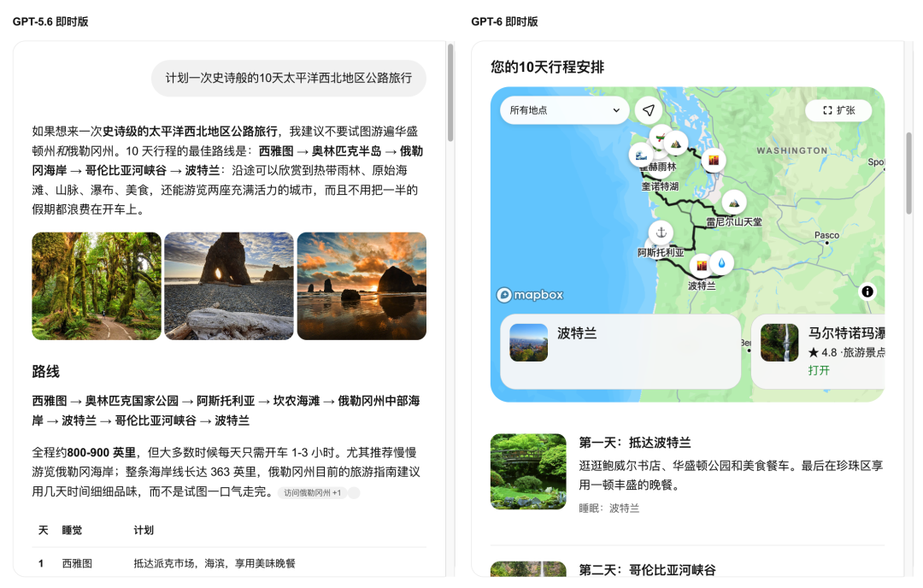This screenshot has height=588, width=923.
Task: Open the 马尔特诺玛瀑布 card thumbnail
Action: 779,343
